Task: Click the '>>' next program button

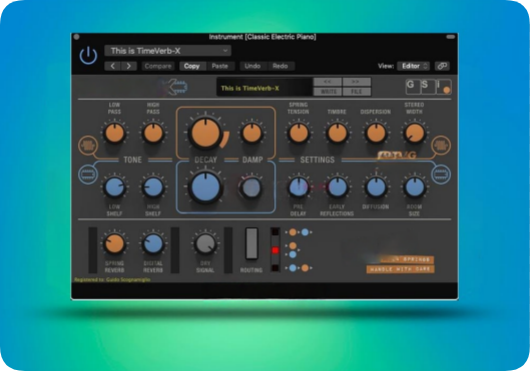Action: (x=357, y=82)
